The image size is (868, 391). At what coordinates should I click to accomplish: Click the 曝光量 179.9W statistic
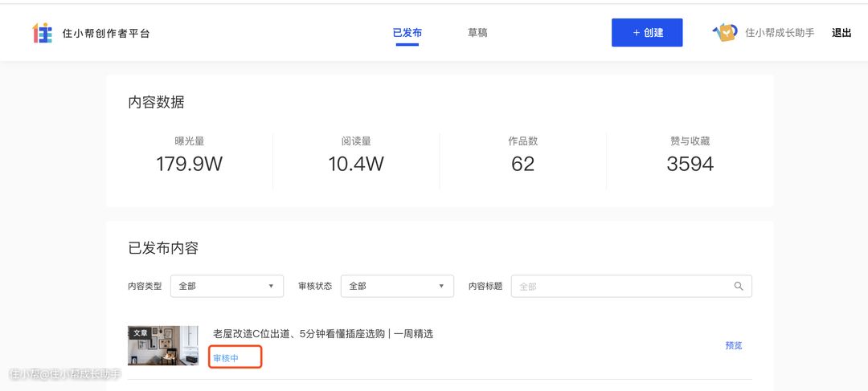pos(190,154)
